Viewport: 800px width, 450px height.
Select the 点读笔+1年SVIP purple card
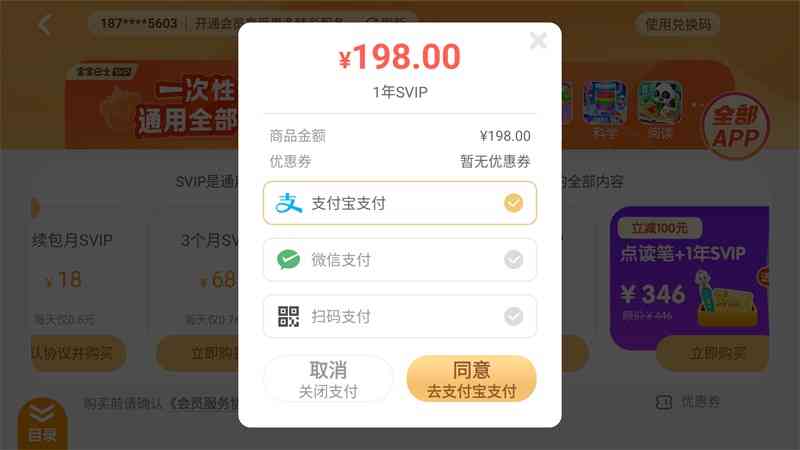689,278
